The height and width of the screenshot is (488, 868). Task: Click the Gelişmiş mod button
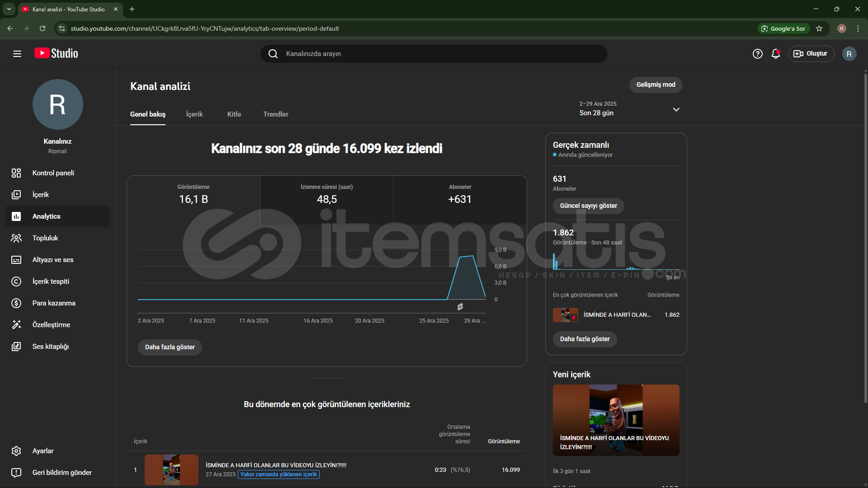click(x=656, y=84)
